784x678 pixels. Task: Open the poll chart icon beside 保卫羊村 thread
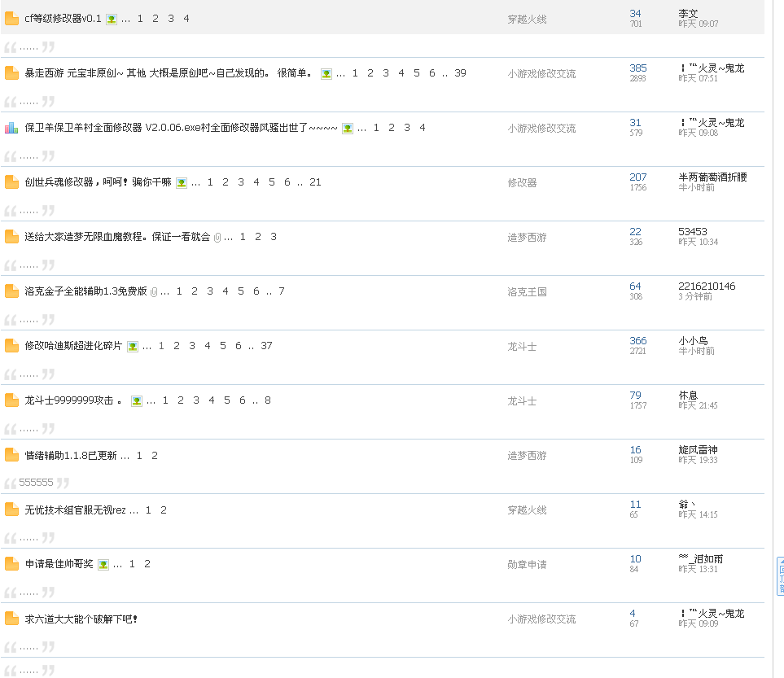click(x=11, y=128)
